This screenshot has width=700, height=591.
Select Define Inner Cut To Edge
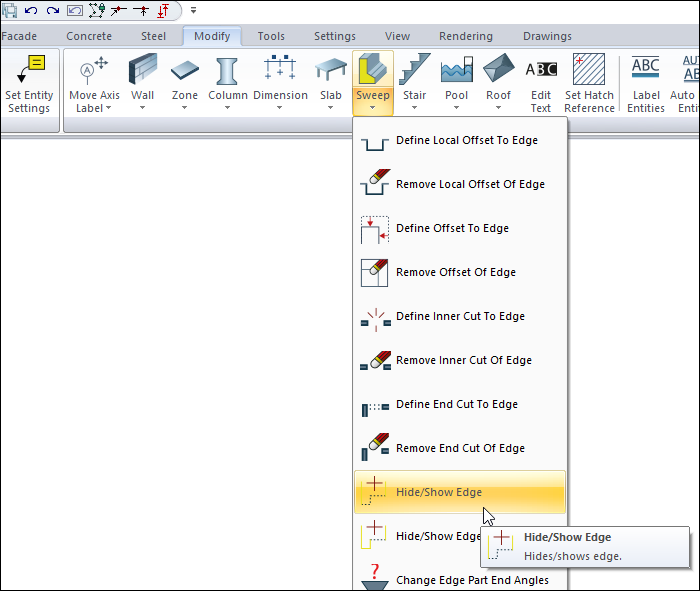460,317
